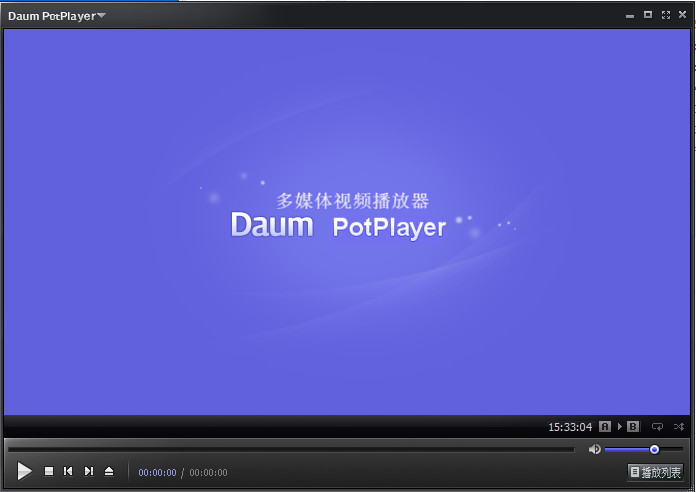Close the PotPlayer window
Image resolution: width=696 pixels, height=492 pixels.
point(683,15)
